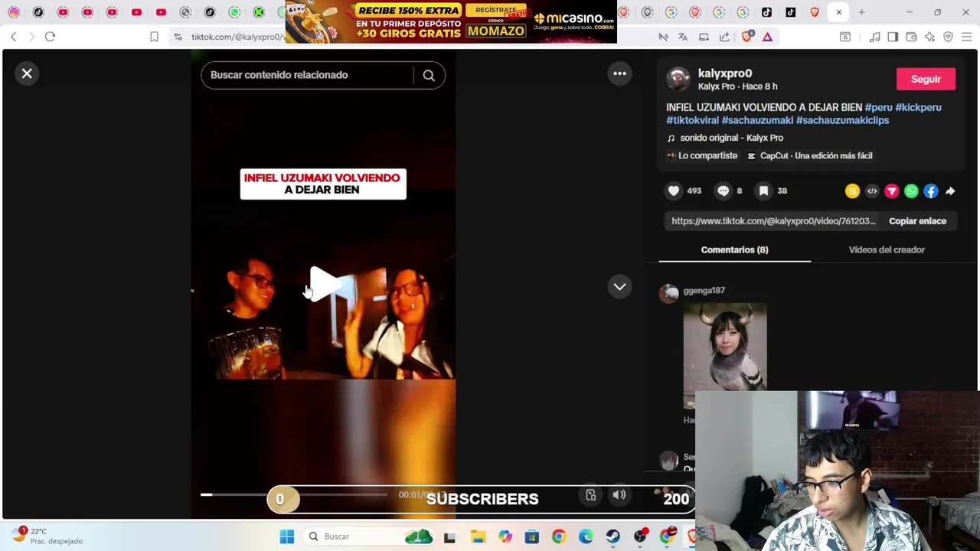Switch to Comentarios (8) tab
Screen dimensions: 980x551
[x=734, y=249]
